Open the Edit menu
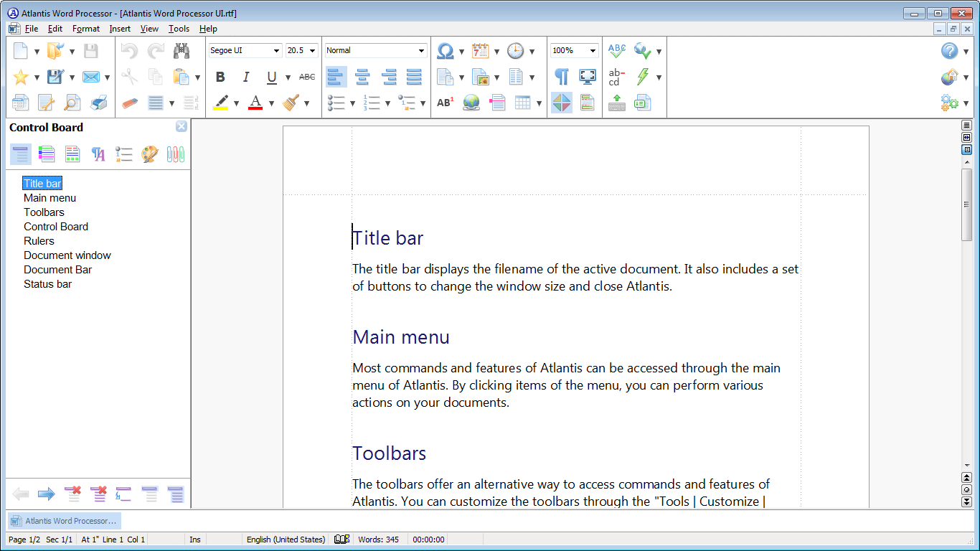This screenshot has height=551, width=980. (55, 29)
